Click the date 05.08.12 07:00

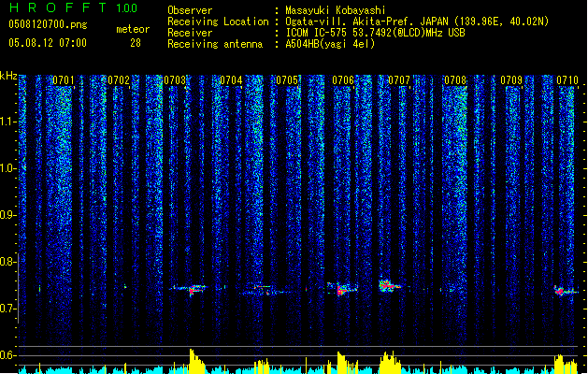click(x=48, y=43)
